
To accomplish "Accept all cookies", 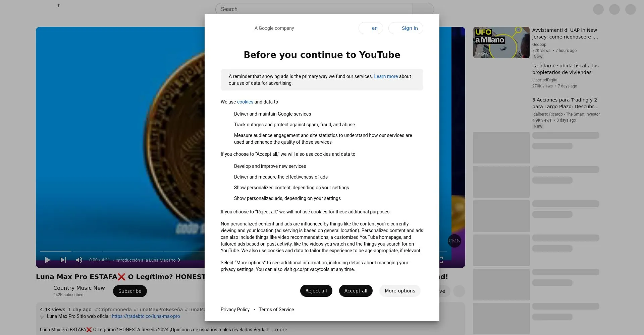I will pyautogui.click(x=356, y=291).
